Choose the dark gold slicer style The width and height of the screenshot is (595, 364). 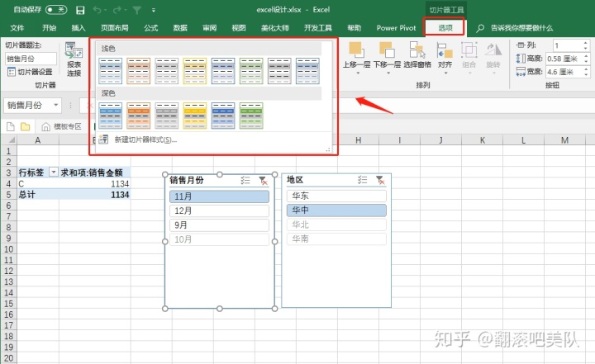click(x=195, y=116)
